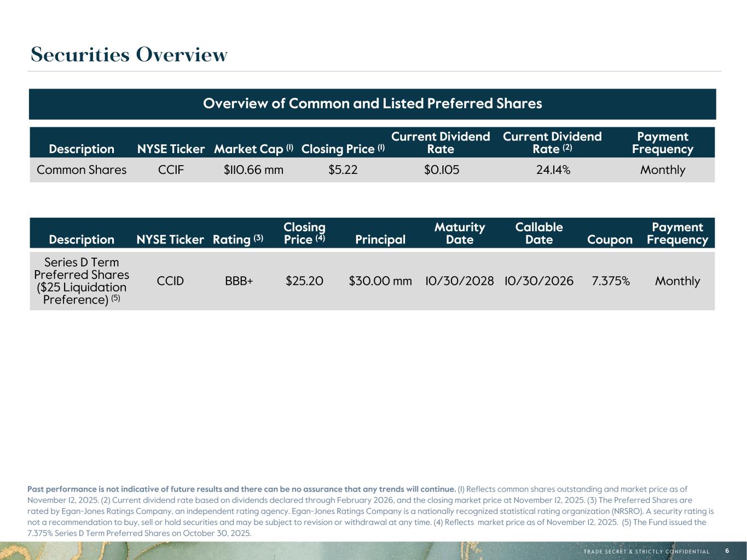Click the 10/30/2028 maturity date
This screenshot has width=747, height=560.
460,281
